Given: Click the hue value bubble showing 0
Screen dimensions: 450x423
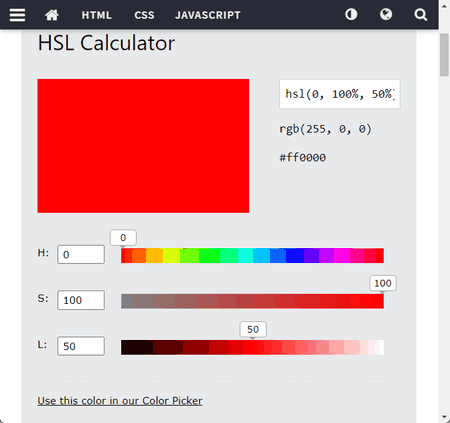Looking at the screenshot, I should (x=123, y=238).
